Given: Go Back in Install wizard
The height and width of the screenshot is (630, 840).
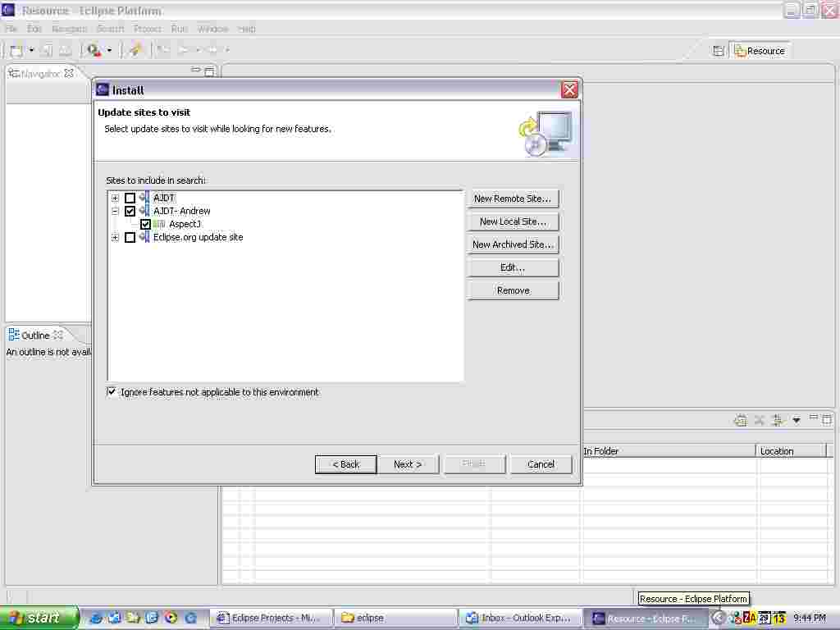Looking at the screenshot, I should [x=346, y=464].
